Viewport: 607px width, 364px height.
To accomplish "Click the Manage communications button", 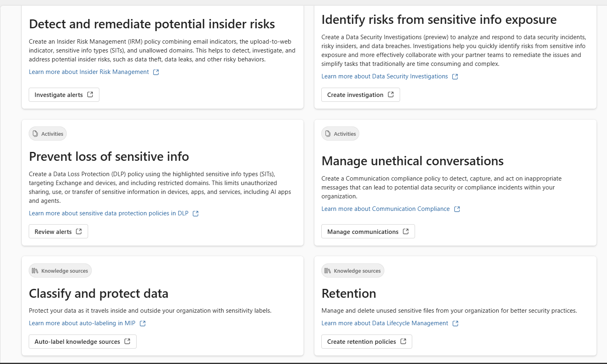I will coord(368,231).
